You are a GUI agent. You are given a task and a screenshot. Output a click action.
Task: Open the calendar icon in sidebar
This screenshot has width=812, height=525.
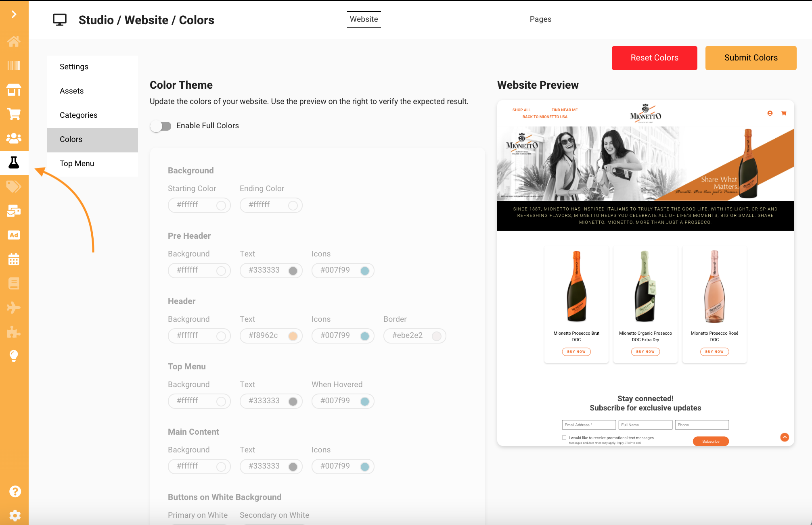click(14, 259)
